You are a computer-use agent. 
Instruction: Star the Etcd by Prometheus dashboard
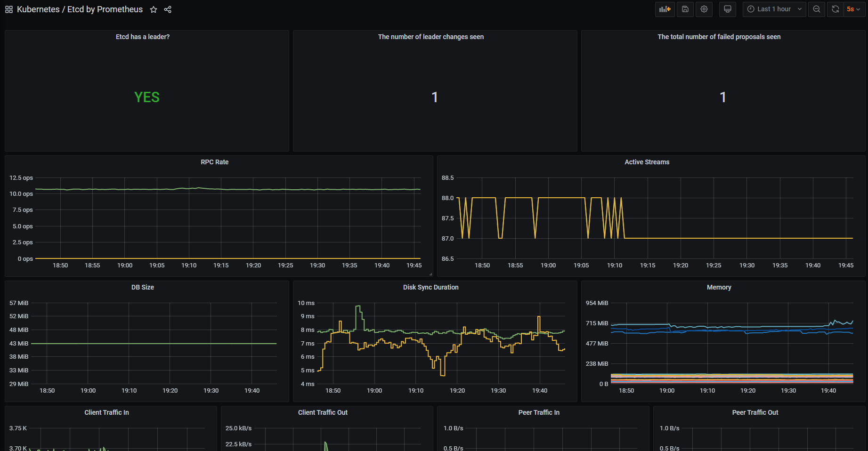coord(154,9)
